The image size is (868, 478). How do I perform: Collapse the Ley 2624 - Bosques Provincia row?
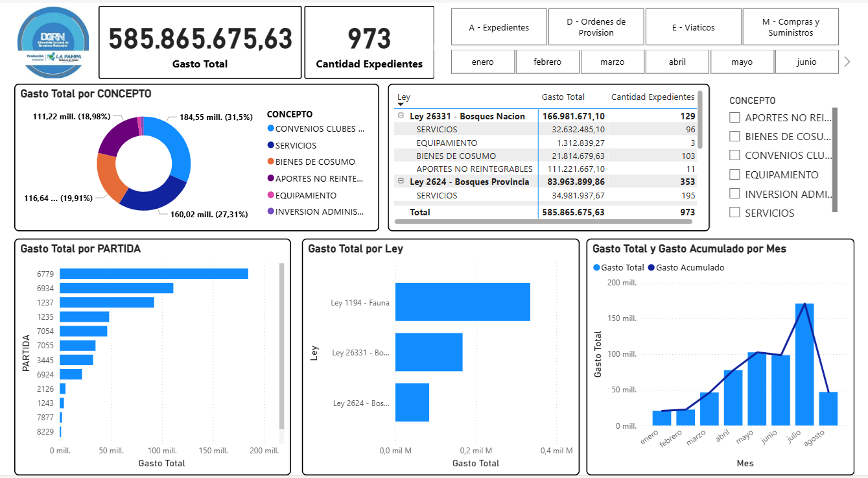tap(401, 182)
